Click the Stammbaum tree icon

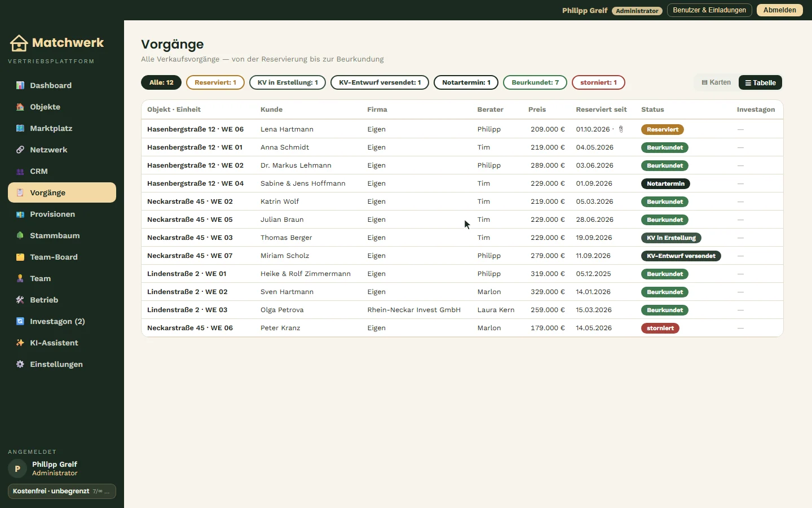click(20, 235)
